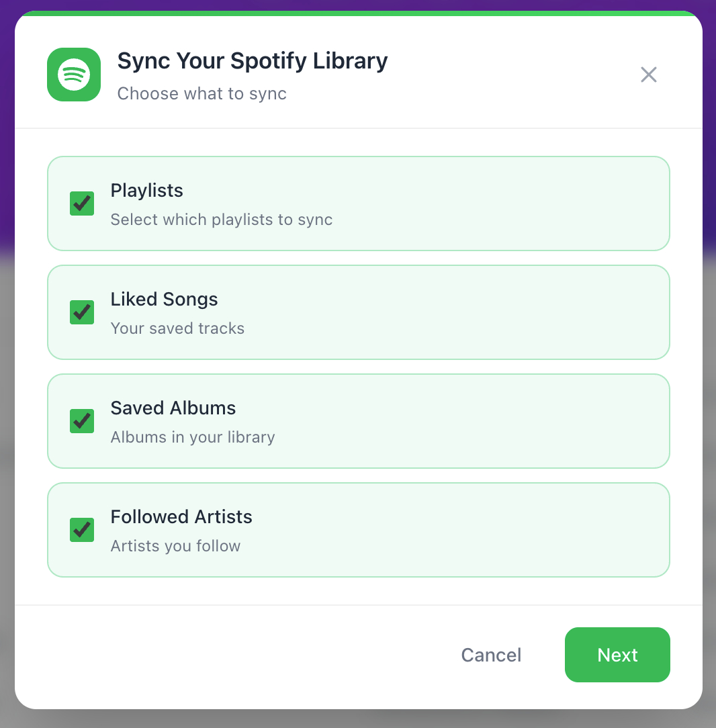Click the Followed Artists label
Viewport: 716px width, 728px height.
click(181, 517)
